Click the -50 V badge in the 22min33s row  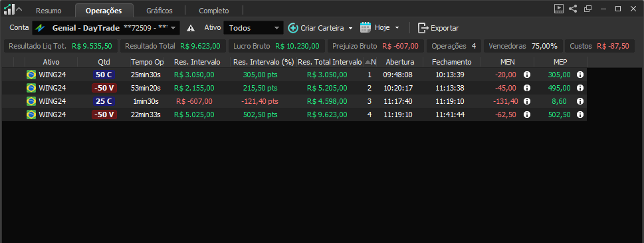(x=104, y=115)
